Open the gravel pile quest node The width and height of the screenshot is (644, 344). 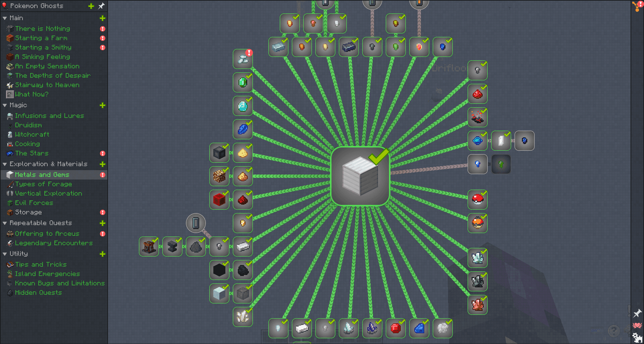point(196,247)
